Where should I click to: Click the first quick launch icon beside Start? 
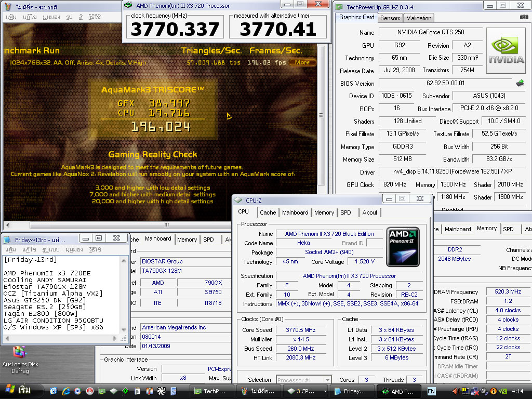(x=54, y=391)
